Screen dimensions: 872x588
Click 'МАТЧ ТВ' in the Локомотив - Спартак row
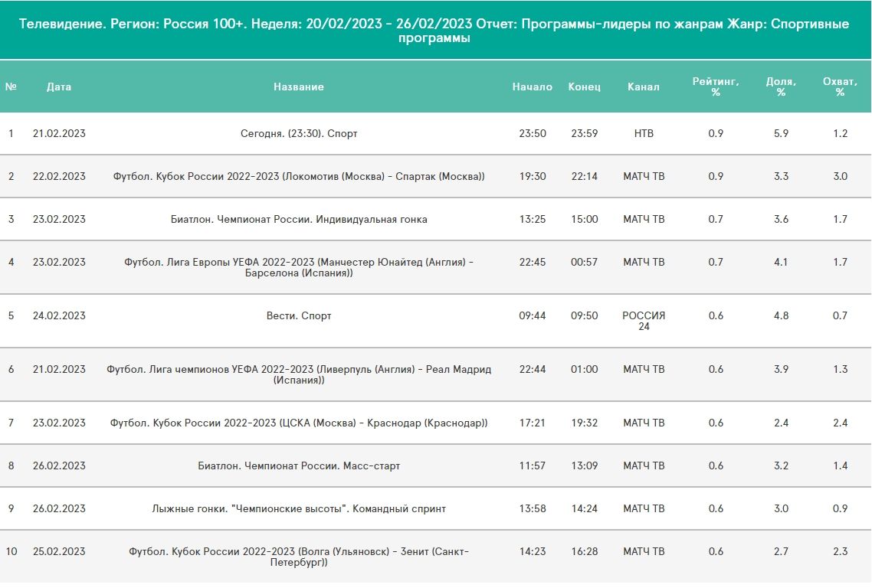point(644,176)
